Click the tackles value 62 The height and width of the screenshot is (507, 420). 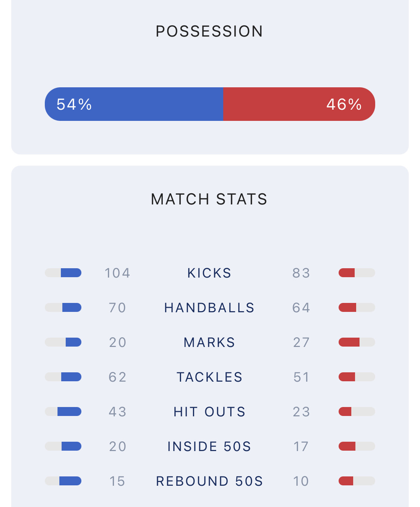[118, 377]
